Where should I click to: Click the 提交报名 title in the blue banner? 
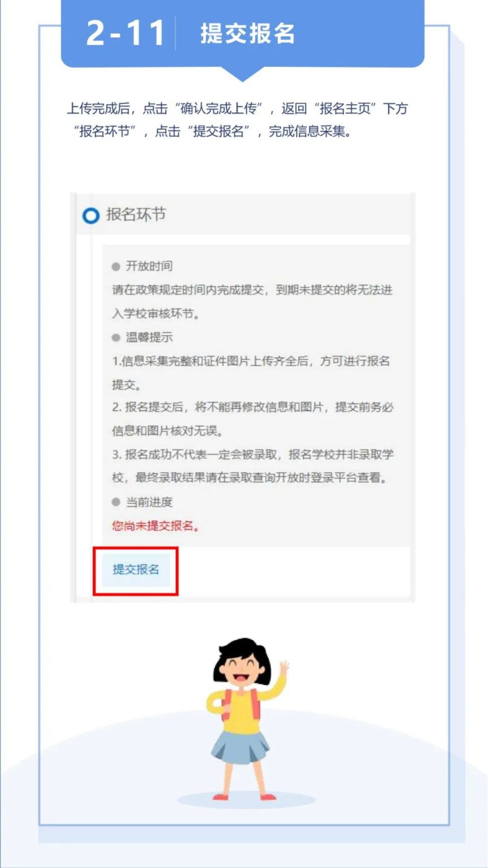coord(247,34)
